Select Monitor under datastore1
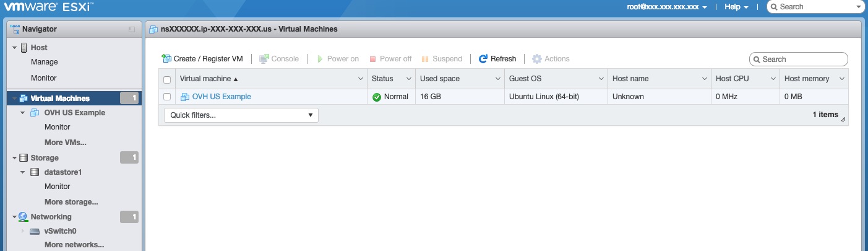This screenshot has width=868, height=251. (x=58, y=187)
